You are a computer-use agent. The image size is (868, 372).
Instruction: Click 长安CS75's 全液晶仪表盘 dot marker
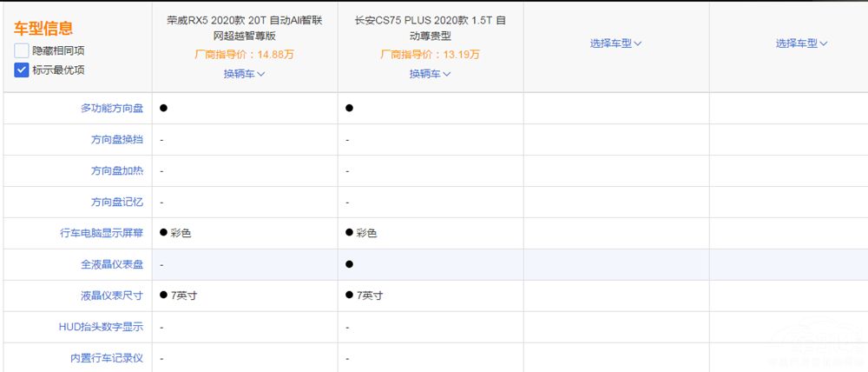349,263
